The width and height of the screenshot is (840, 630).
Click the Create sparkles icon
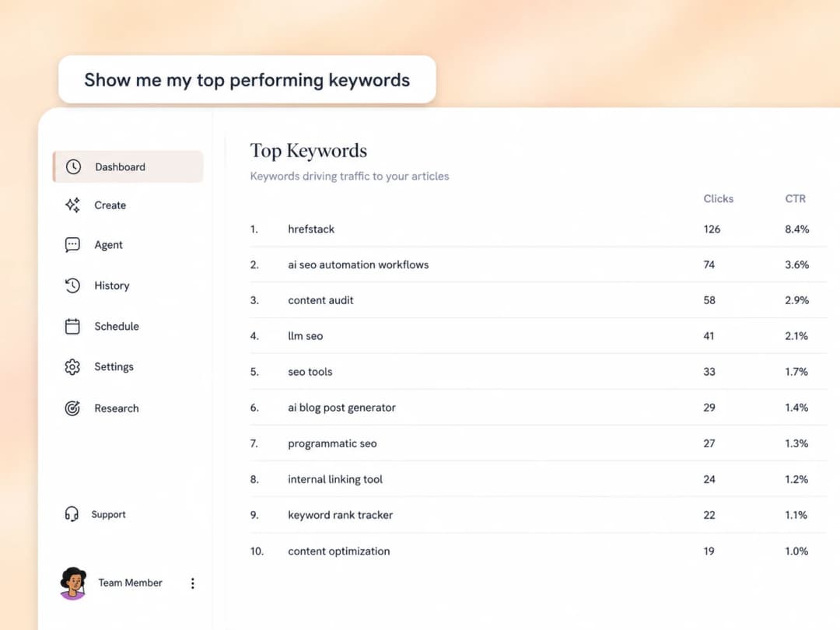(72, 205)
